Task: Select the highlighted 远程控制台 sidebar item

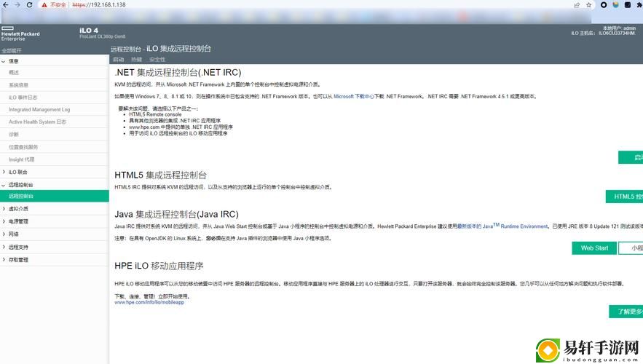Action: pyautogui.click(x=55, y=196)
